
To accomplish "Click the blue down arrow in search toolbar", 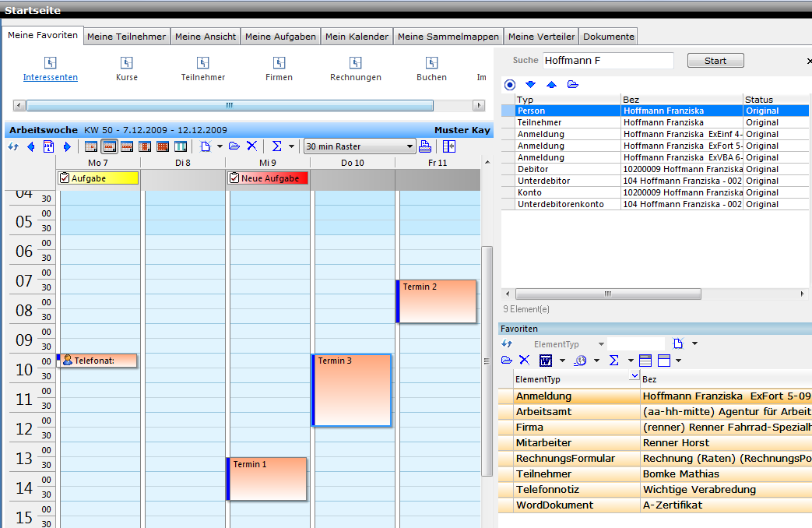I will click(x=531, y=85).
